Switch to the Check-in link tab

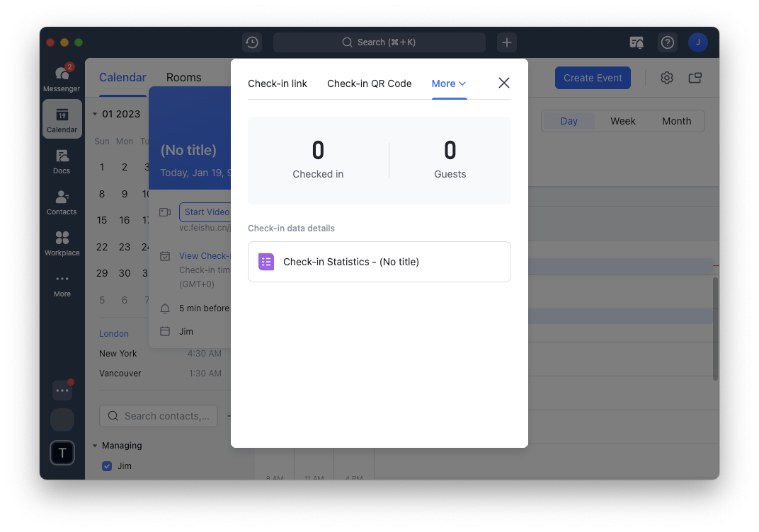pos(278,83)
